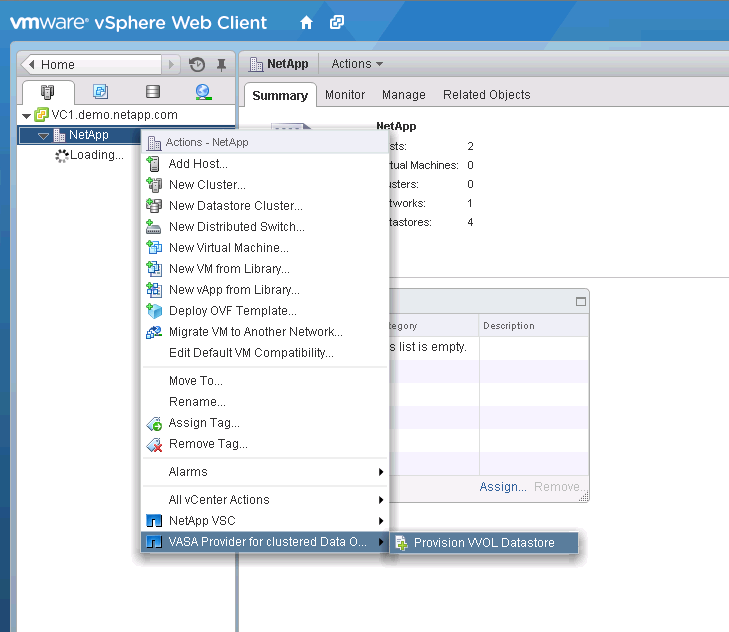729x632 pixels.
Task: Expand the Alarms submenu
Action: coord(265,472)
